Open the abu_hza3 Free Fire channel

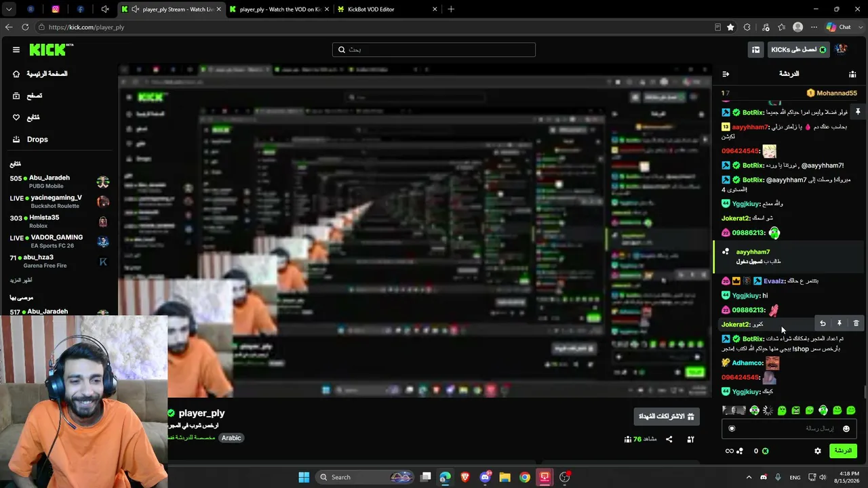click(x=59, y=262)
